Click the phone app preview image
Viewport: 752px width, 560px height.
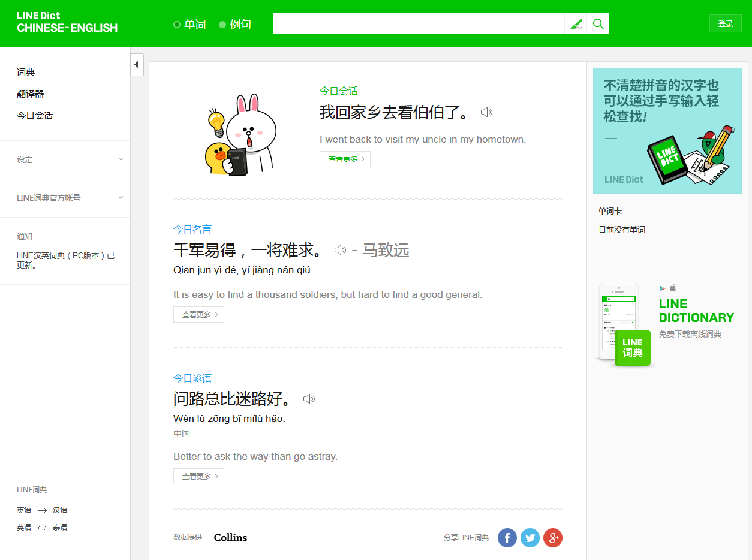tap(618, 322)
